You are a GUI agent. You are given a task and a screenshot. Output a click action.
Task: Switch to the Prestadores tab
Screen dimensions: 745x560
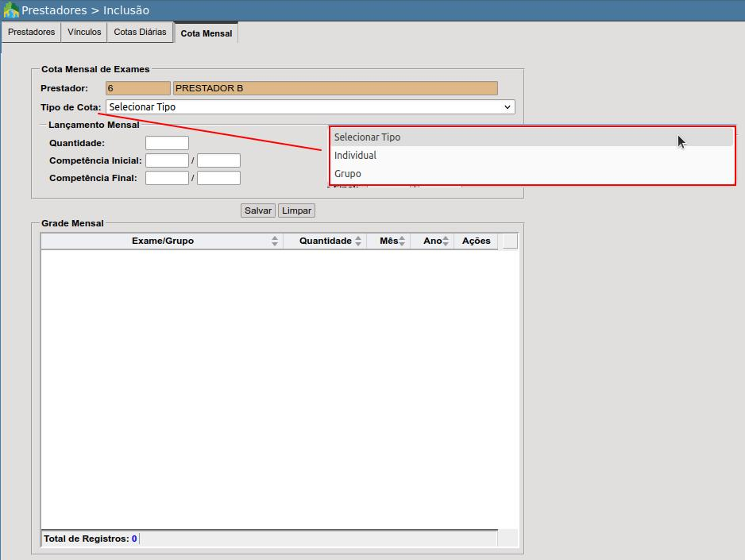(x=31, y=33)
